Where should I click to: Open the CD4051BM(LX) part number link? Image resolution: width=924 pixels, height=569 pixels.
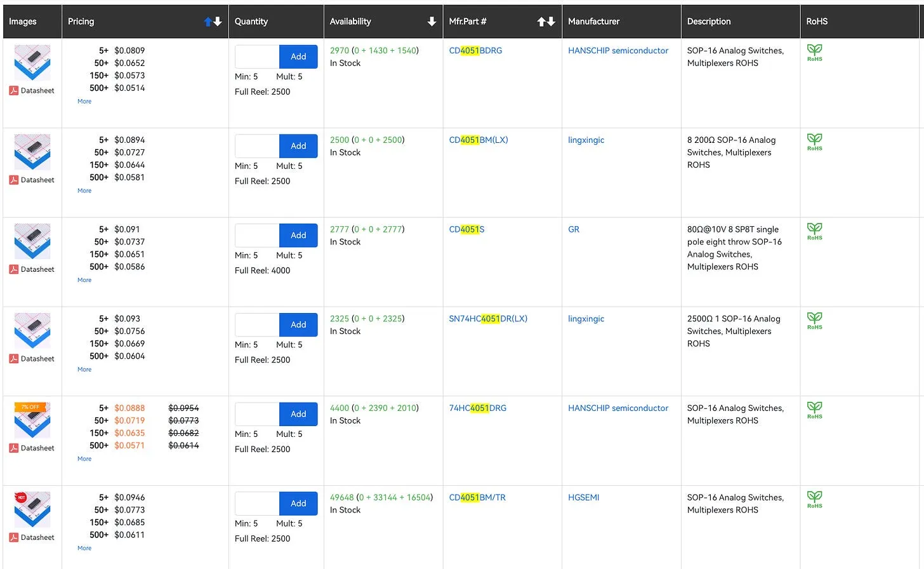click(x=478, y=140)
